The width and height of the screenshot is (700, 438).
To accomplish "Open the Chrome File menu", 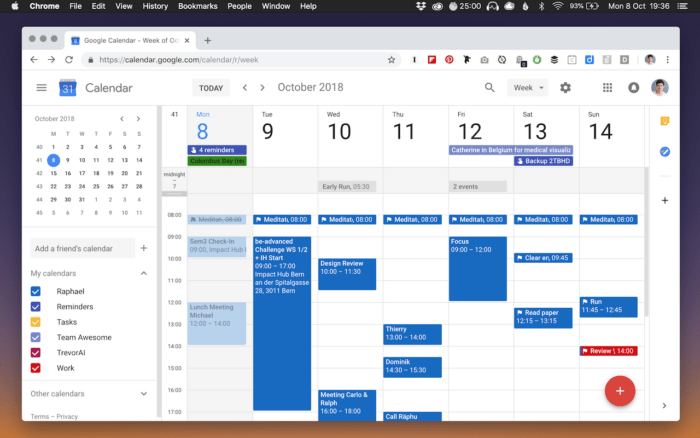I will tap(75, 6).
